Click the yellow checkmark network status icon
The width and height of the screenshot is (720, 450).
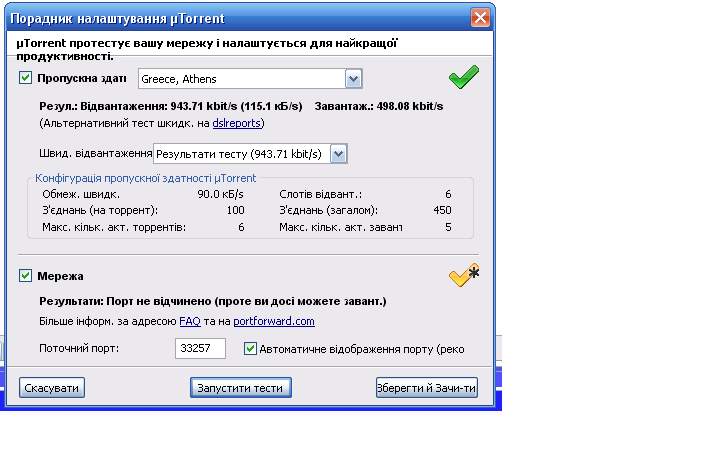(x=464, y=275)
